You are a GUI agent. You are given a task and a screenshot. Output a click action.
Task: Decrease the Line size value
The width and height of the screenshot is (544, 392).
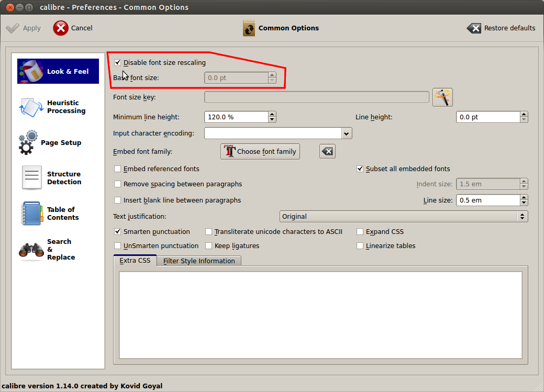click(x=524, y=203)
